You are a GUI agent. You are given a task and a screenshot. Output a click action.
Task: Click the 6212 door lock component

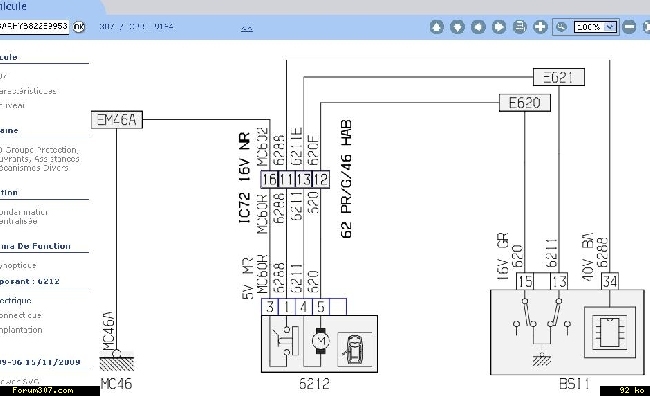coord(319,344)
